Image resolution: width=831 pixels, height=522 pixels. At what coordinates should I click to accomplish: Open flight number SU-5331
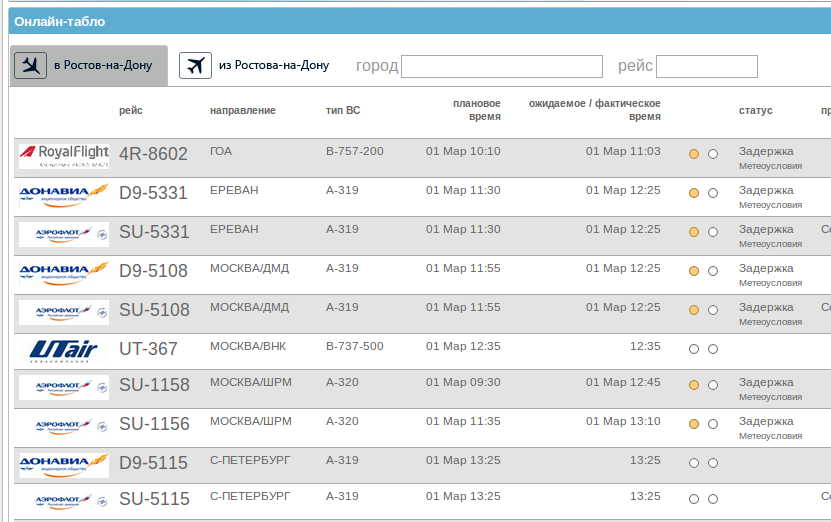[154, 232]
